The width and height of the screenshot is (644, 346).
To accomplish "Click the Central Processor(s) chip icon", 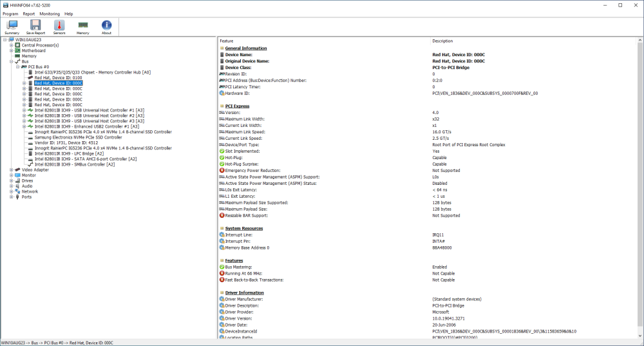I will click(x=17, y=45).
